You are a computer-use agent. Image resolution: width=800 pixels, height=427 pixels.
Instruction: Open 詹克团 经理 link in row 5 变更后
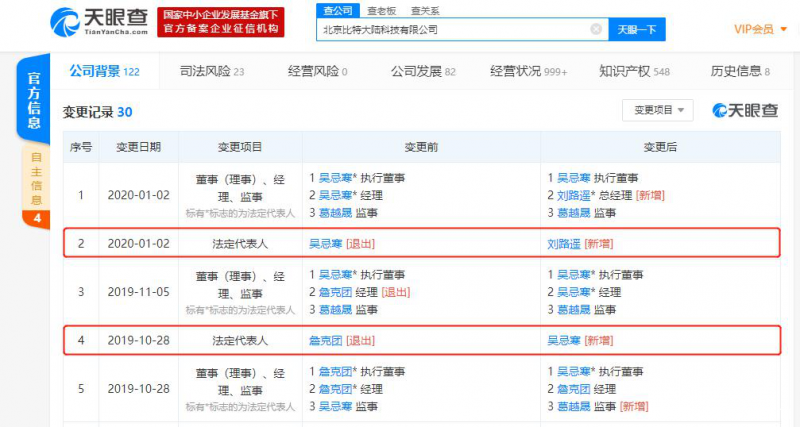(573, 389)
